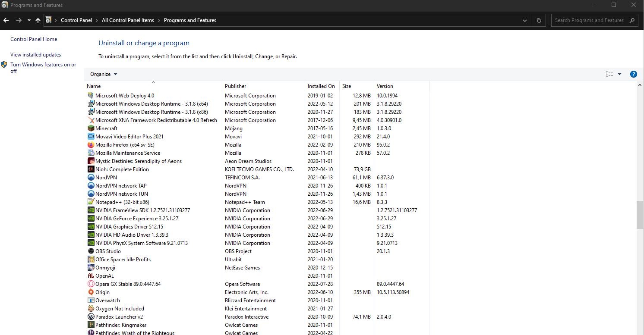
Task: Click the Refresh button in address bar
Action: (539, 20)
